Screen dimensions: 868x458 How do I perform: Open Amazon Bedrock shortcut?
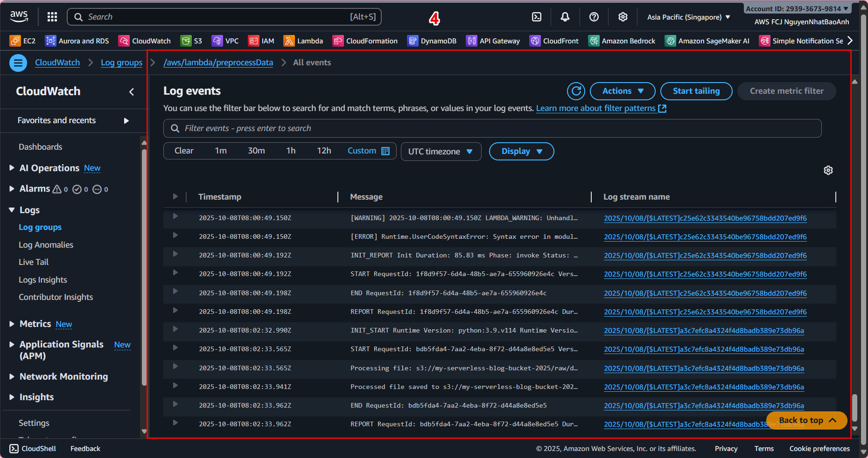pyautogui.click(x=622, y=41)
